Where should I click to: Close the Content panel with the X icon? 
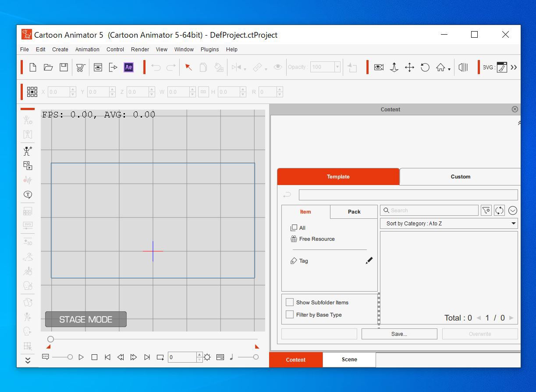point(515,109)
